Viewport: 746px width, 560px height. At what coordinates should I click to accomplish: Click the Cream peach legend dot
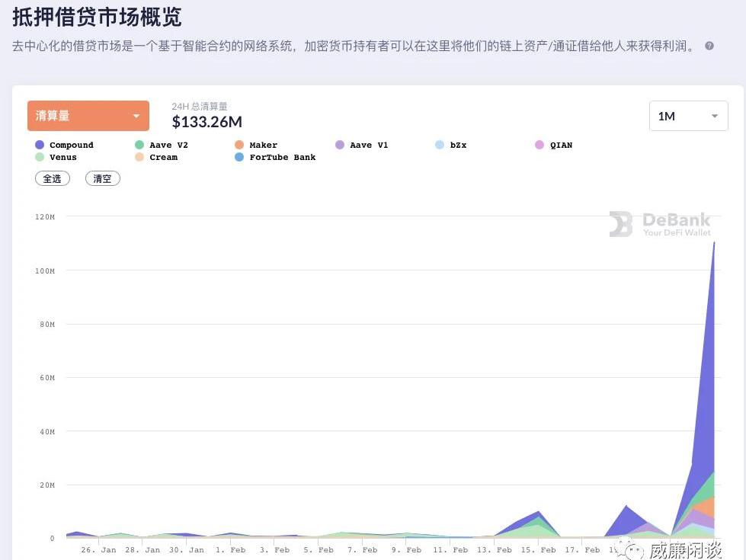[139, 157]
